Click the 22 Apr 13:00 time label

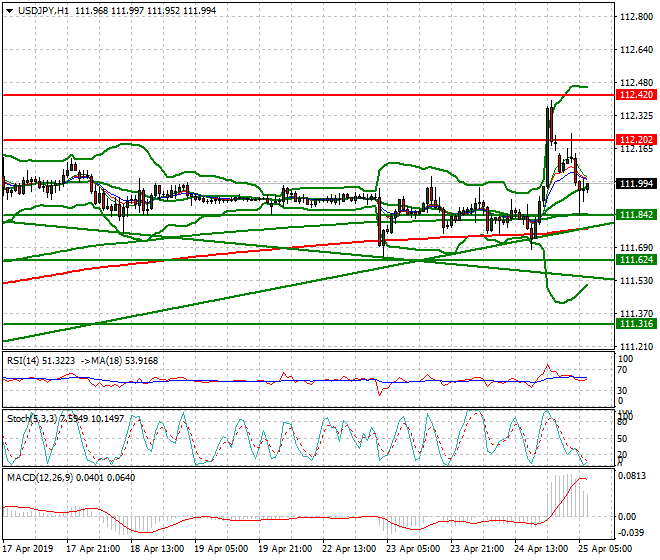tap(349, 549)
